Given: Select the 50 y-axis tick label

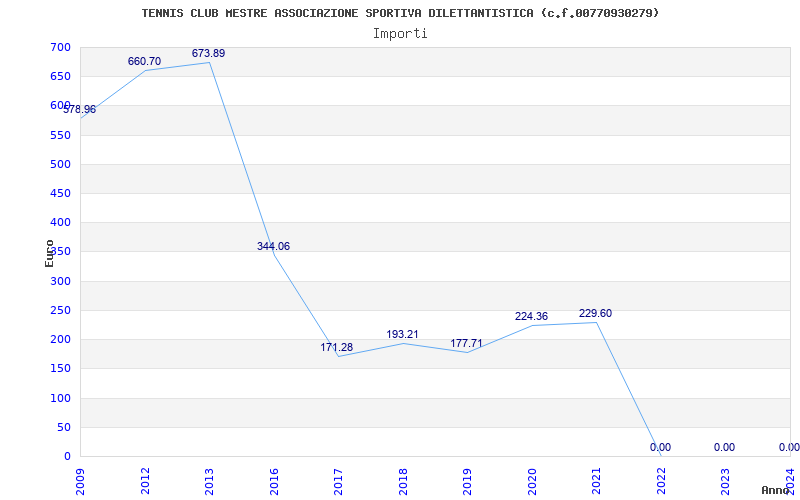Looking at the screenshot, I should pos(64,427).
